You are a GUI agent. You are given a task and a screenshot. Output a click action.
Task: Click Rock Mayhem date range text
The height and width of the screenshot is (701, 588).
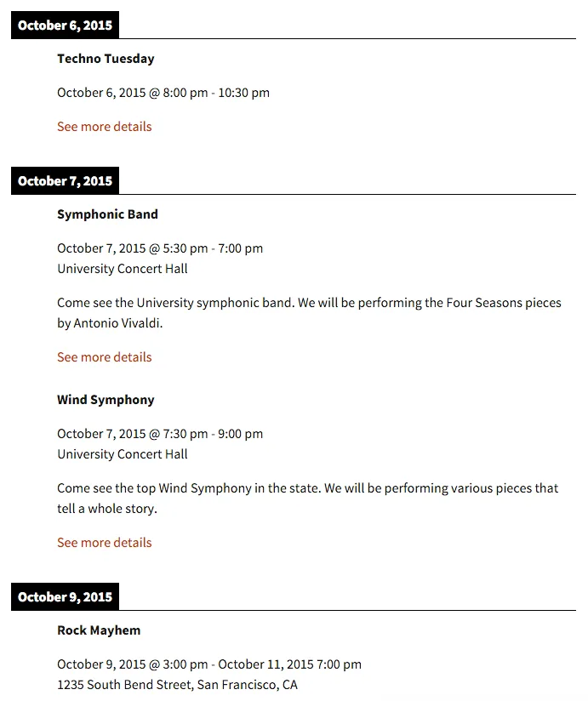(209, 664)
